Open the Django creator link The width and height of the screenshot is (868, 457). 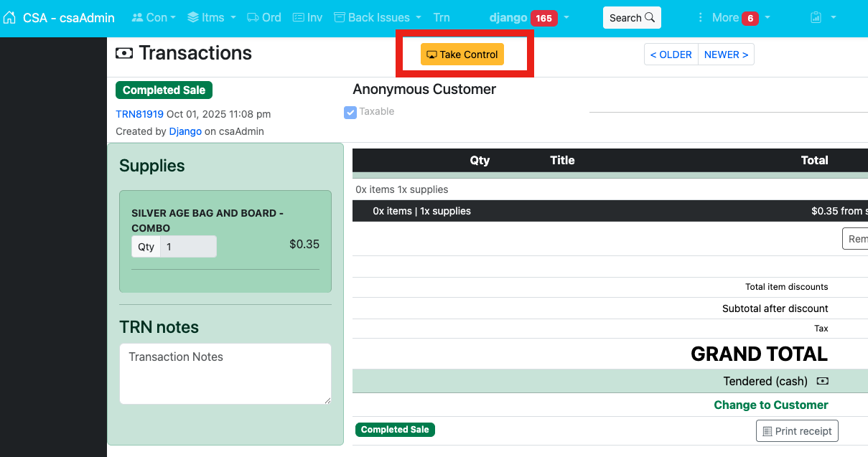pos(185,131)
